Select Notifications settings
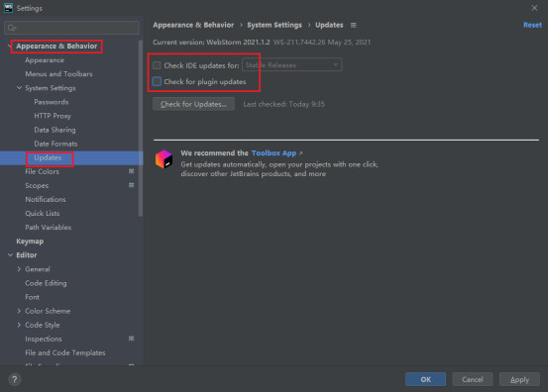 (46, 199)
